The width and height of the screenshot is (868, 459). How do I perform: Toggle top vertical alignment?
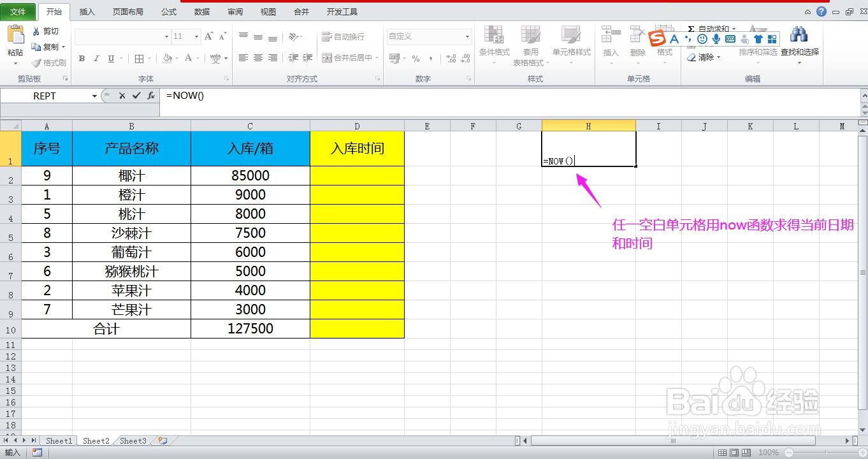point(243,37)
